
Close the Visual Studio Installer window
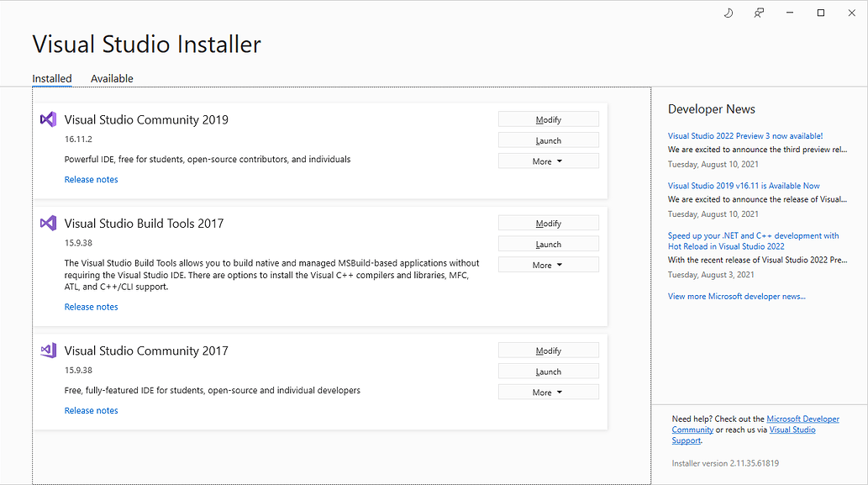point(851,13)
